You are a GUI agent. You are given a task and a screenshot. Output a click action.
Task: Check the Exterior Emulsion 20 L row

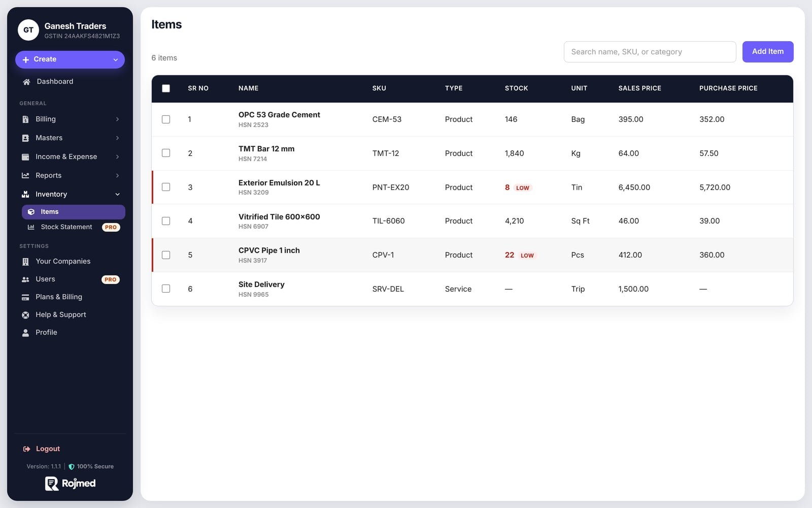pos(166,187)
